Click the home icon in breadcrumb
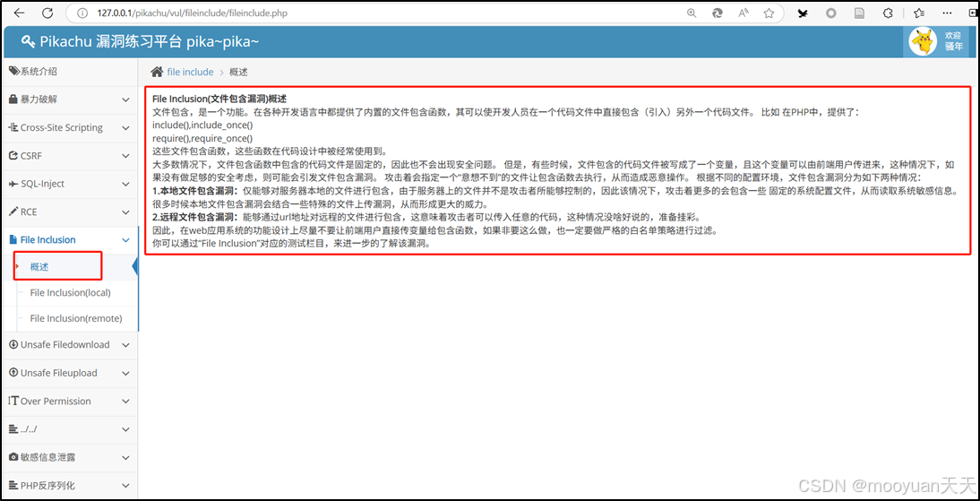Viewport: 980px width, 501px height. point(158,72)
